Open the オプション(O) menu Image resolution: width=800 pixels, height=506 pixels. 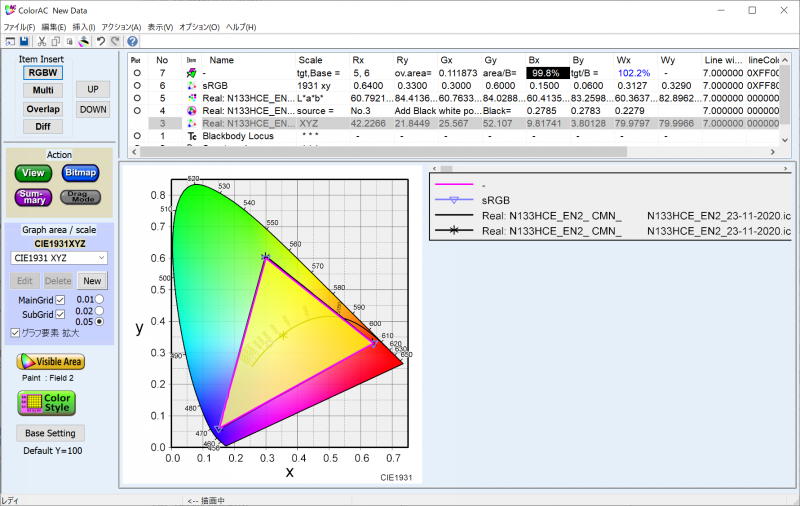click(x=199, y=27)
